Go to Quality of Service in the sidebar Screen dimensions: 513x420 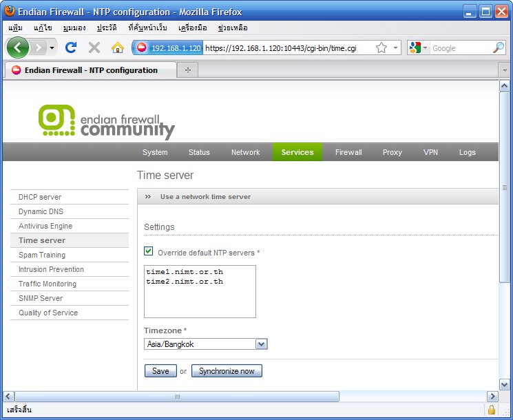pyautogui.click(x=70, y=313)
